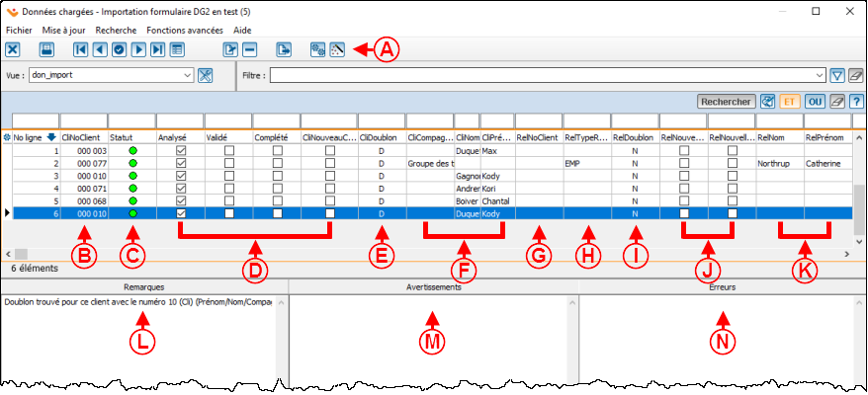
Task: Click the blue help question mark icon
Action: click(856, 101)
